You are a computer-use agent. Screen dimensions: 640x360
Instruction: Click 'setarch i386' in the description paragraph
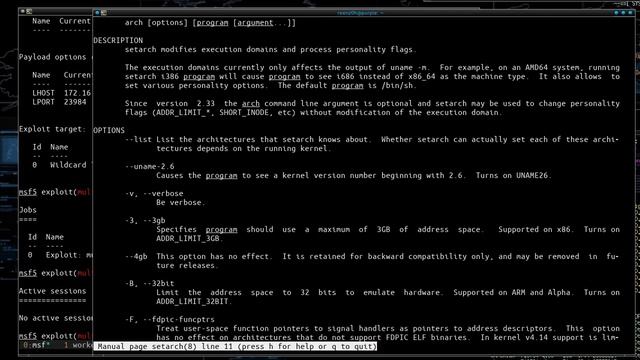click(x=151, y=77)
